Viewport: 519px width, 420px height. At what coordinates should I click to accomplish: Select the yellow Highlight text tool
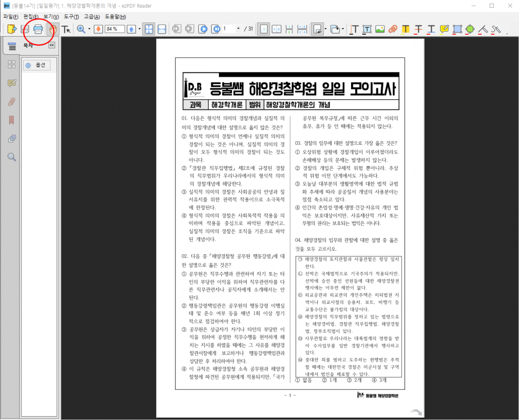click(406, 29)
